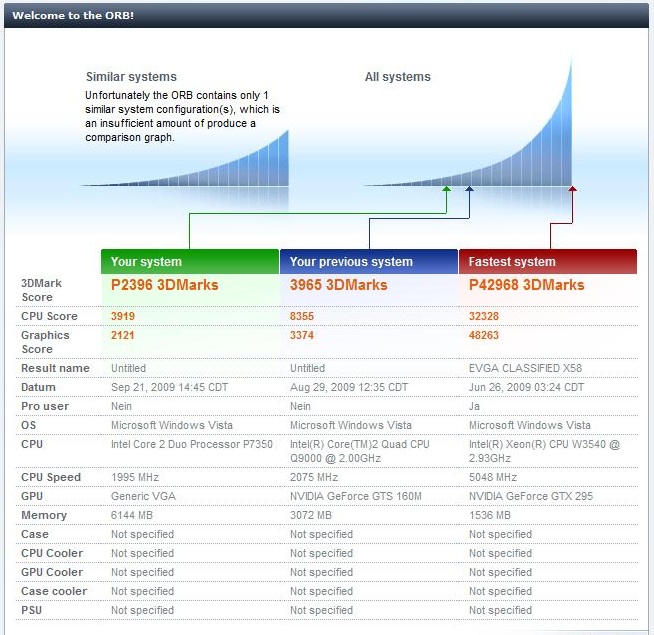Click the green 'Your system' column header
The width and height of the screenshot is (654, 635).
190,262
